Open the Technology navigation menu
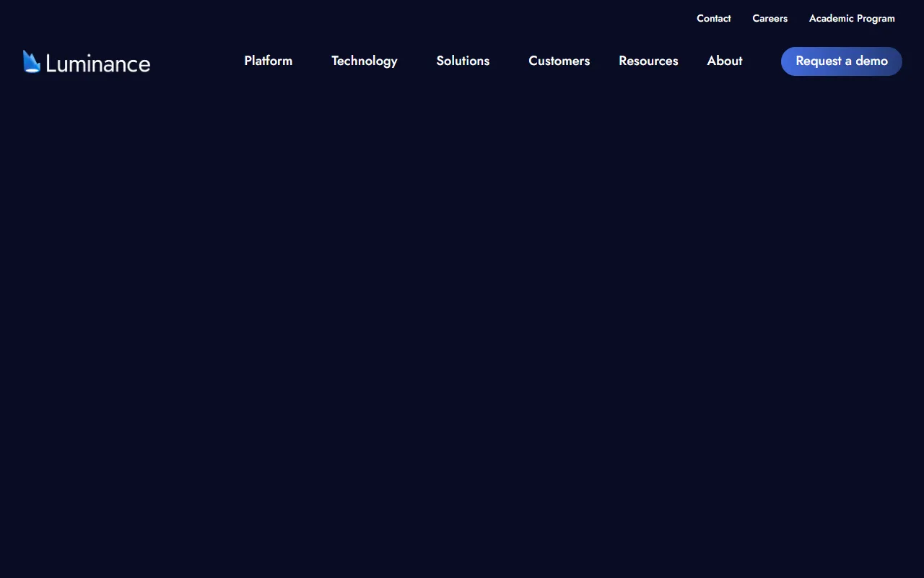Viewport: 924px width, 578px height. [364, 61]
